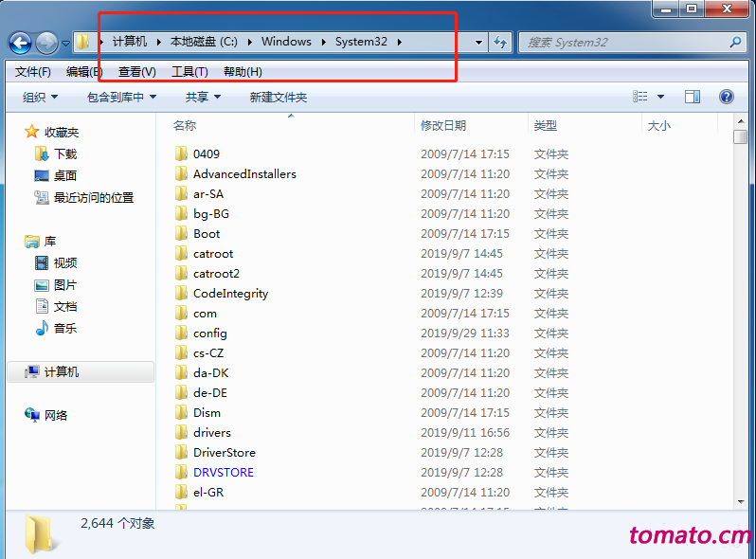The height and width of the screenshot is (559, 756).
Task: Select the 0409 folder icon
Action: (181, 153)
